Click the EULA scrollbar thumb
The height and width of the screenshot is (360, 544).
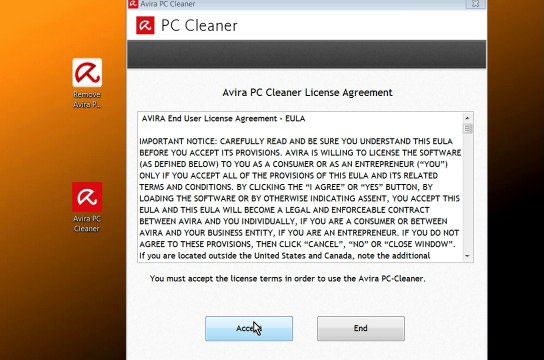coord(467,129)
